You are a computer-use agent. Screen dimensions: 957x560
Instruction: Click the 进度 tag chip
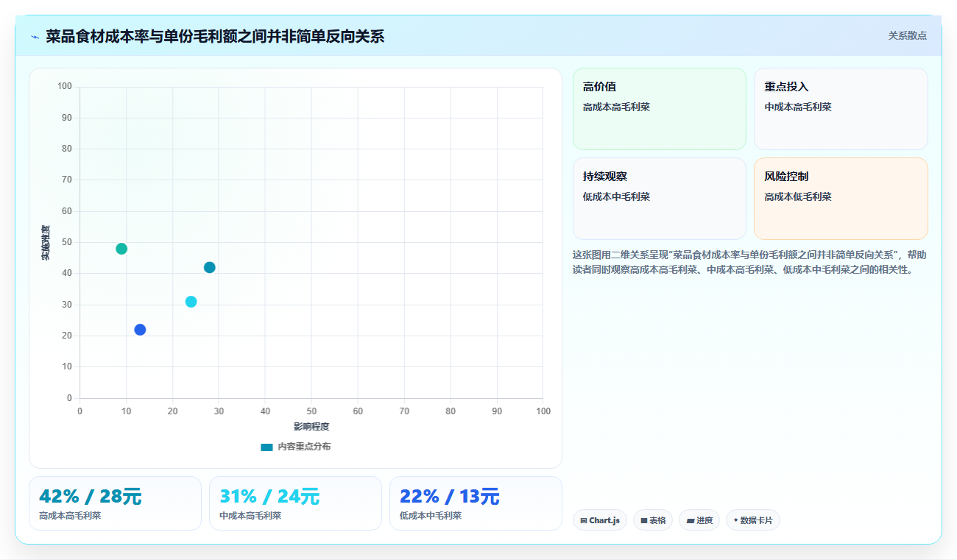coord(699,520)
